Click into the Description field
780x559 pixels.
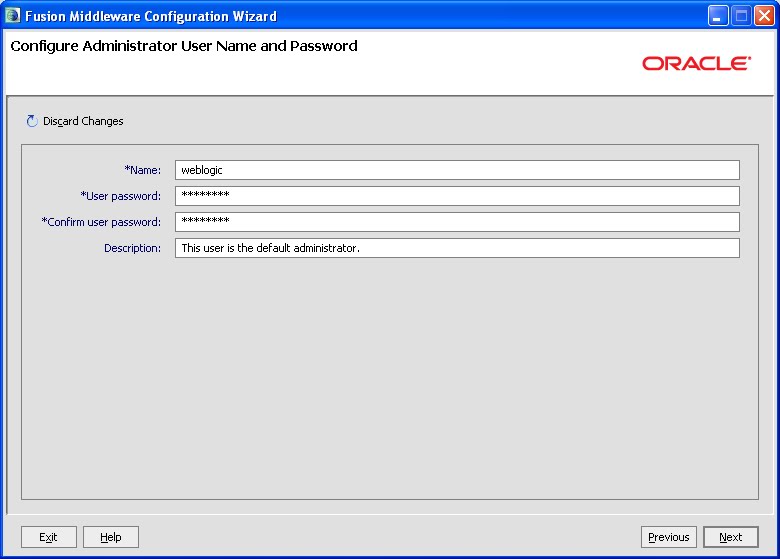[457, 248]
